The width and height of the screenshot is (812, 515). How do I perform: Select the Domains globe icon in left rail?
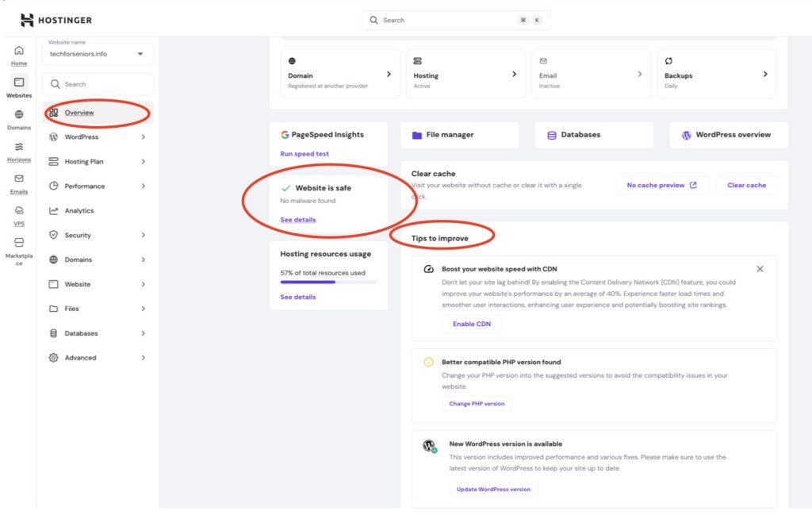(19, 115)
